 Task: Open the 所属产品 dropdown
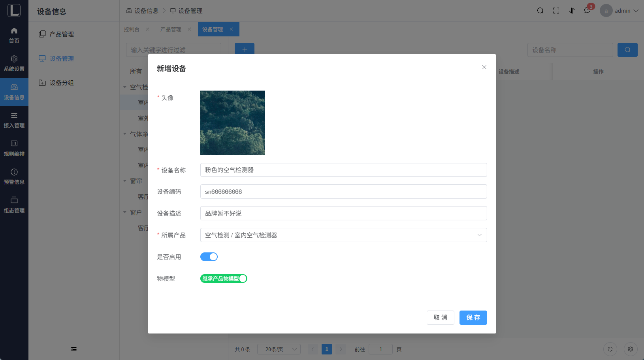click(343, 235)
